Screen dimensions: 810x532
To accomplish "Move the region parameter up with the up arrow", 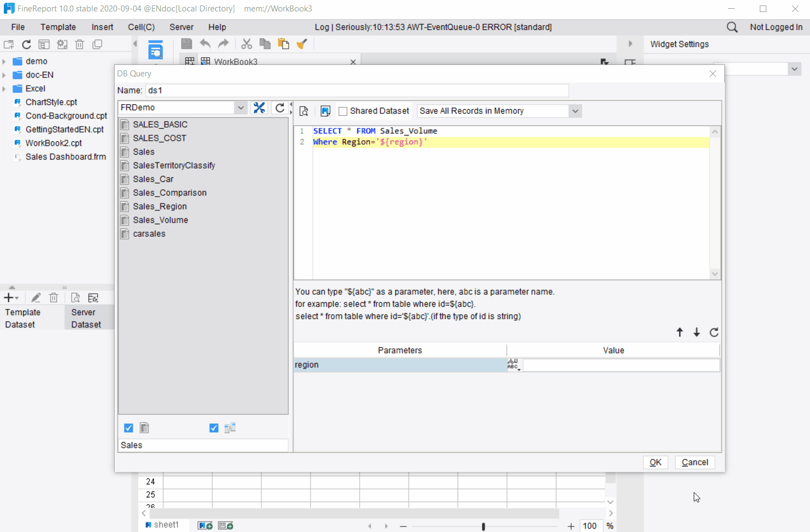I will pos(680,332).
